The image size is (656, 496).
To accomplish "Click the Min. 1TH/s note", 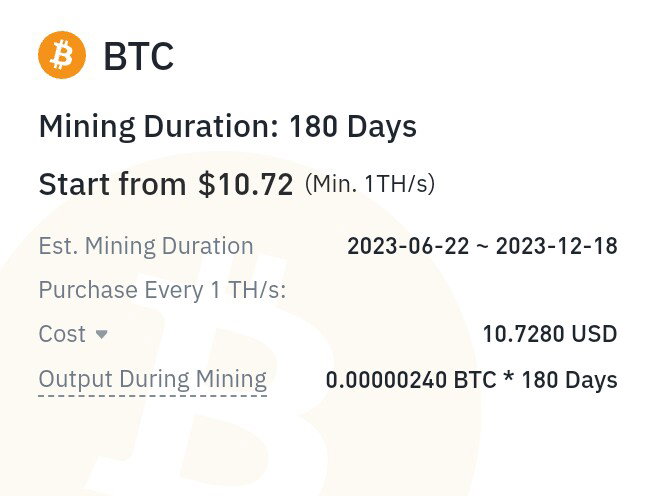I will 370,184.
